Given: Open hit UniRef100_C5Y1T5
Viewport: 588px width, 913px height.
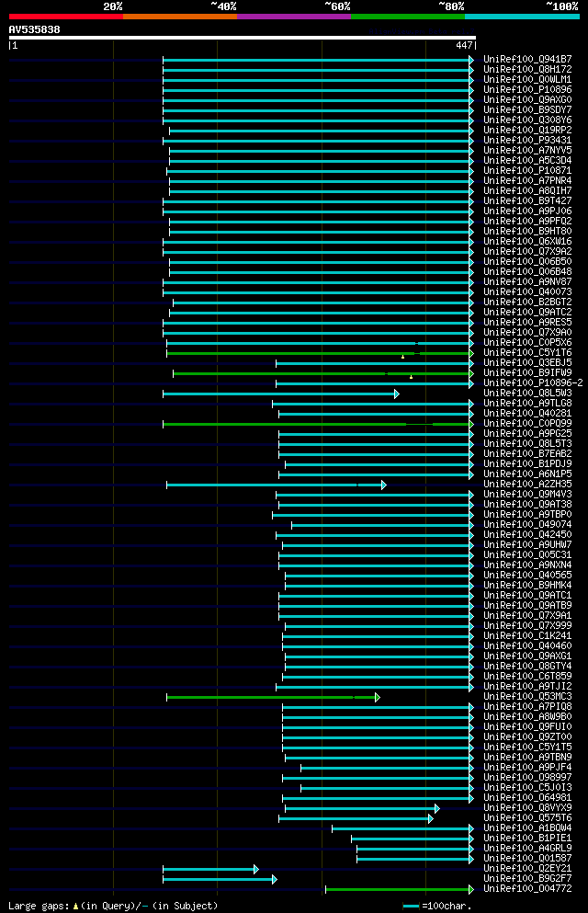Looking at the screenshot, I should tap(527, 748).
